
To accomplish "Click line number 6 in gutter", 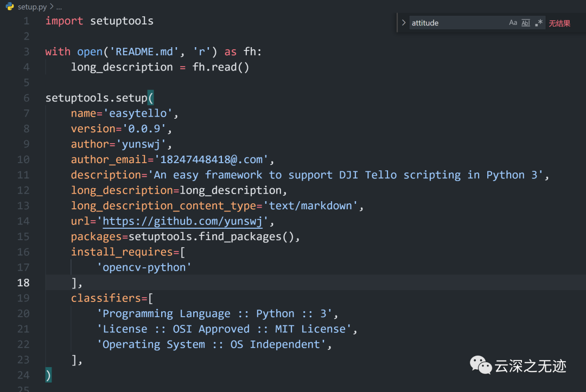I will click(27, 98).
